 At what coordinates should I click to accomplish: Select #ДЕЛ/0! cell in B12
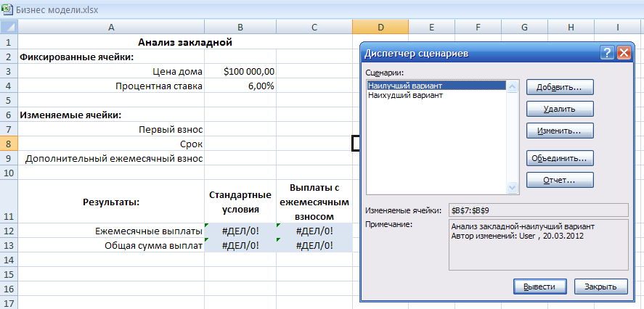click(240, 231)
